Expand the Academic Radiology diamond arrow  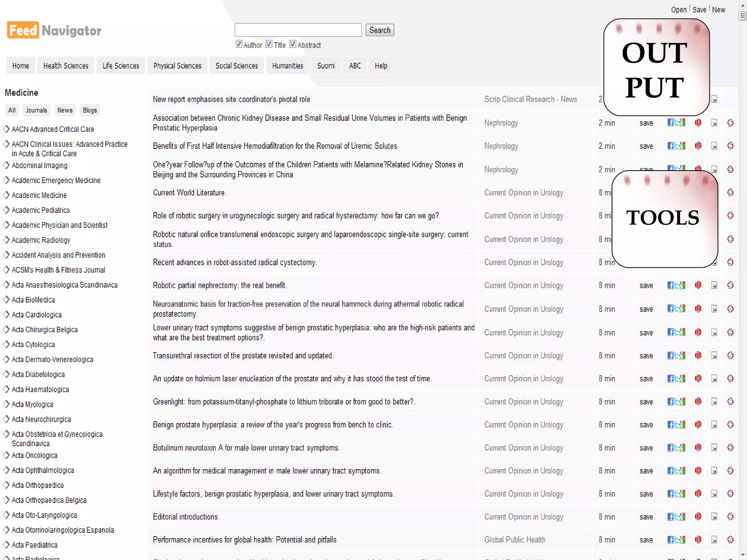pos(6,240)
